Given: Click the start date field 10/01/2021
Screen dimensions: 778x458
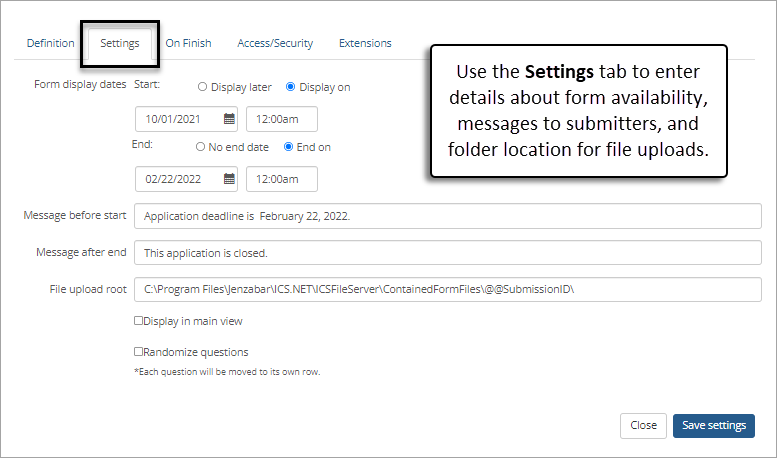Looking at the screenshot, I should pos(178,119).
